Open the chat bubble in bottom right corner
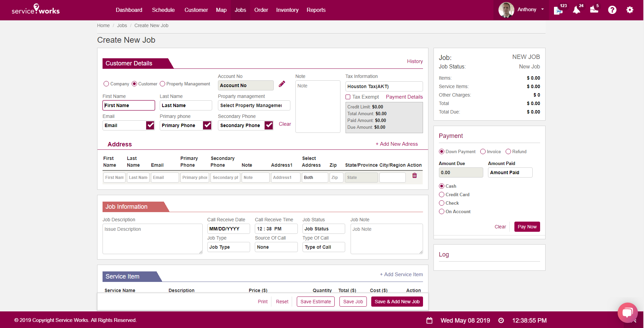 tap(628, 312)
